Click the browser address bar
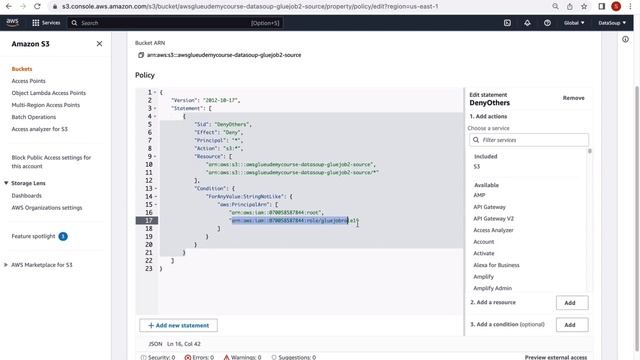This screenshot has height=360, width=640. [x=250, y=7]
